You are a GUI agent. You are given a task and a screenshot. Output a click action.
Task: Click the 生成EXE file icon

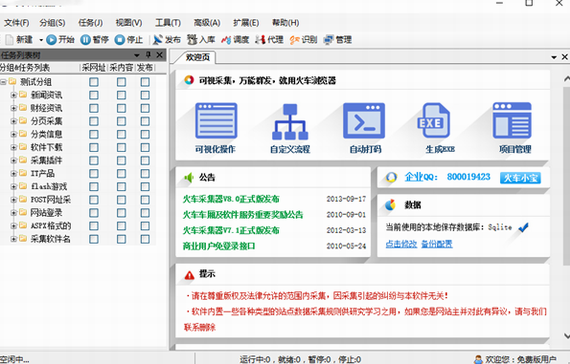pyautogui.click(x=434, y=120)
